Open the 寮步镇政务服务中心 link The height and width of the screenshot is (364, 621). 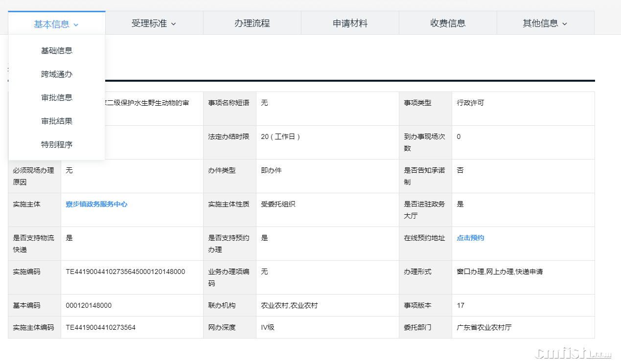pos(96,204)
